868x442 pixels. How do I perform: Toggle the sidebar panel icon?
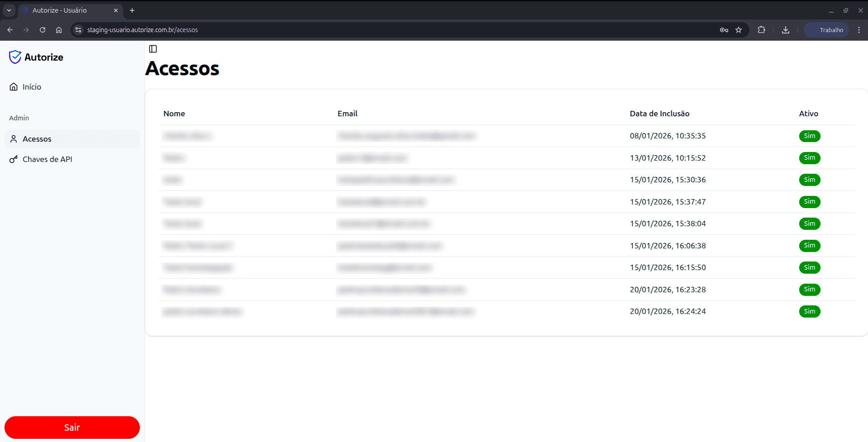(153, 49)
